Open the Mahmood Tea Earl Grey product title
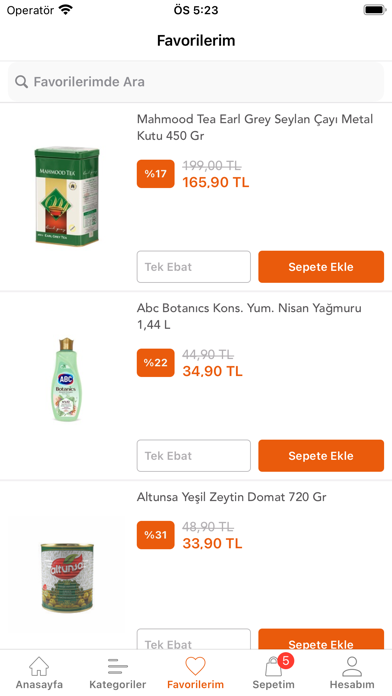Viewport: 392px width, 696px height. (255, 127)
